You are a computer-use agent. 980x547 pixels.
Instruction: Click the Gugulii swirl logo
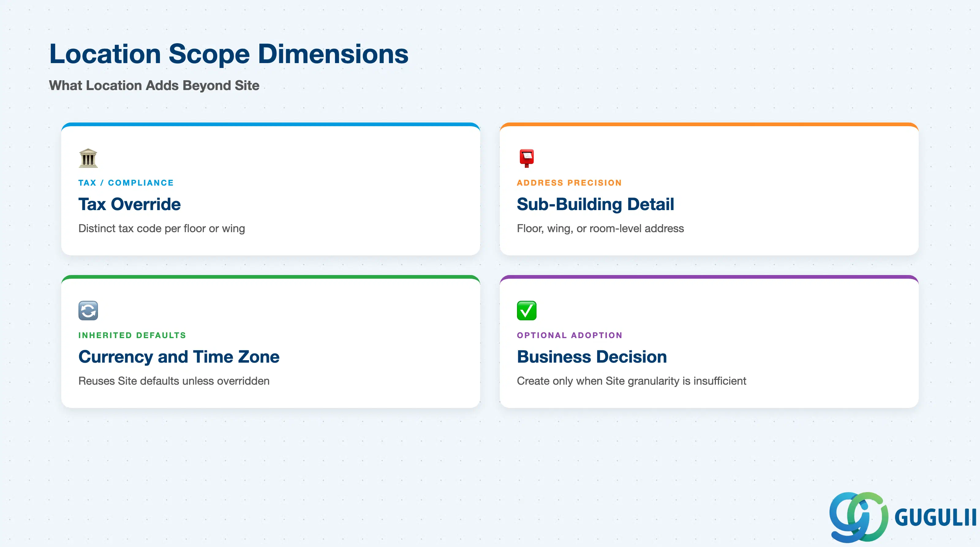click(859, 517)
